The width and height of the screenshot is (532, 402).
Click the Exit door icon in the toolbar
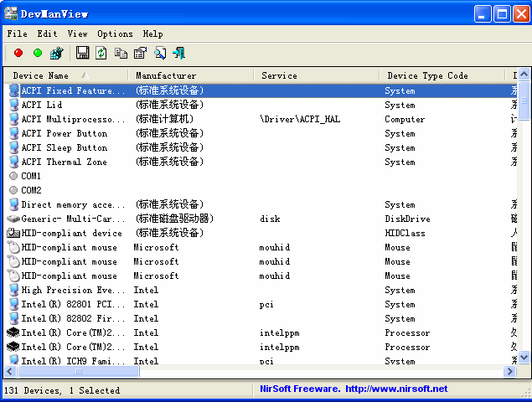(x=178, y=53)
